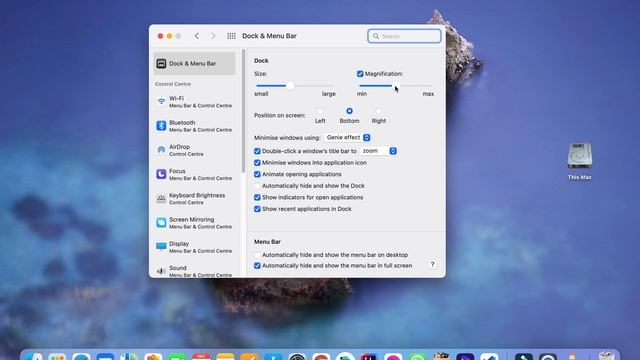Open This Mac drive on desktop

(x=580, y=161)
